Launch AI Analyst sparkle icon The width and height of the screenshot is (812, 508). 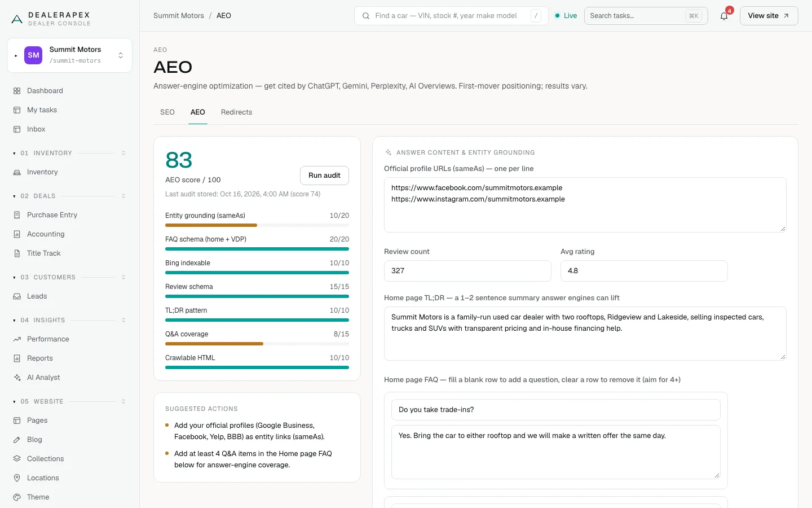17,378
